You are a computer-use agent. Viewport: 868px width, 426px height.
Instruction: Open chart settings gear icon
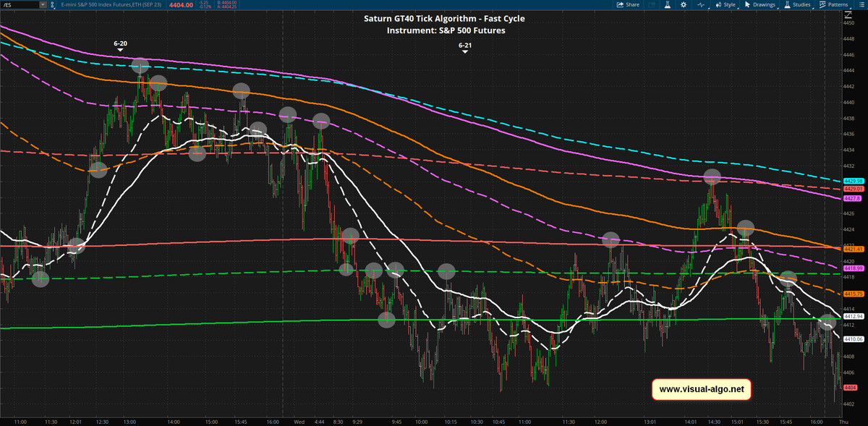684,5
